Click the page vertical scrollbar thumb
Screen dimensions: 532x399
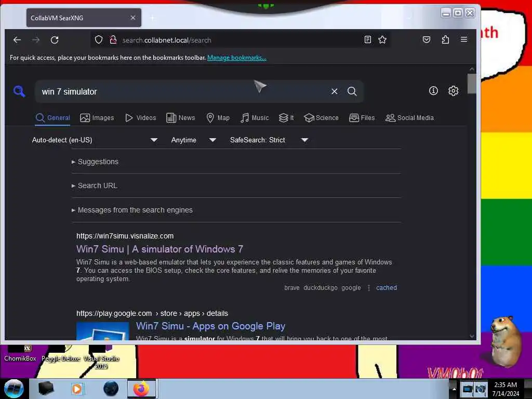[x=472, y=84]
